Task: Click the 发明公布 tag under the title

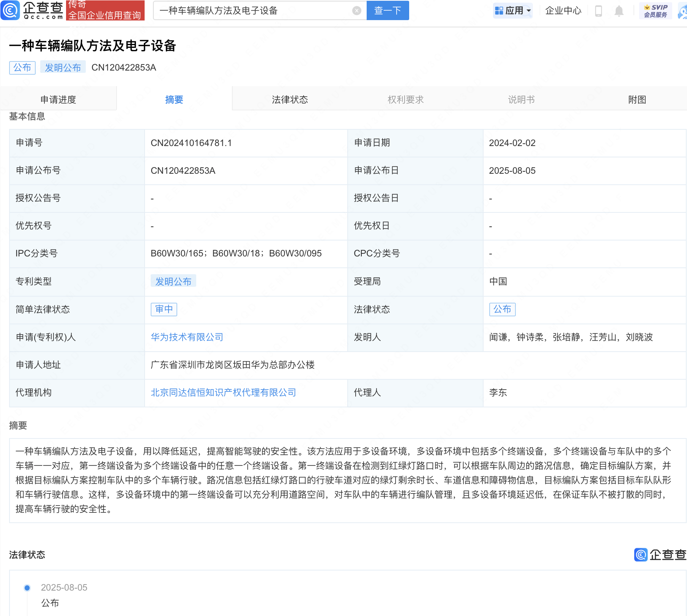Action: (63, 68)
